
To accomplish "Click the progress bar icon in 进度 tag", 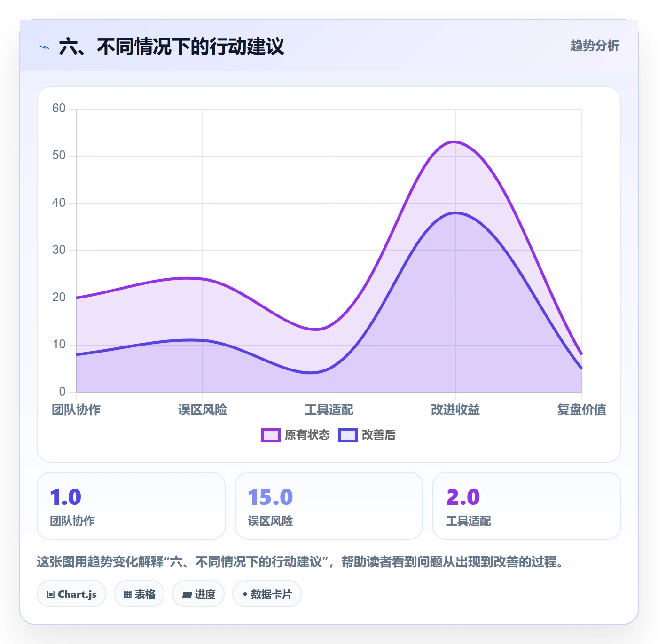I will 187,595.
